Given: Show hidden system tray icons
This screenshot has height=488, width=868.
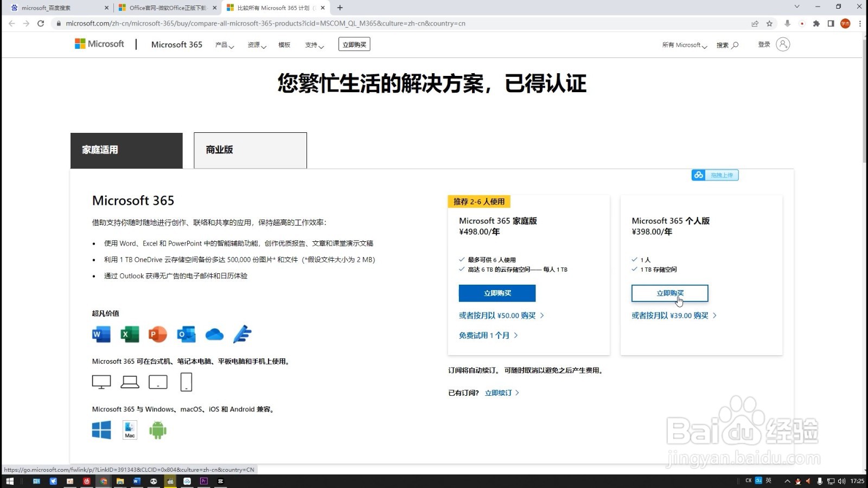Looking at the screenshot, I should coord(787,481).
